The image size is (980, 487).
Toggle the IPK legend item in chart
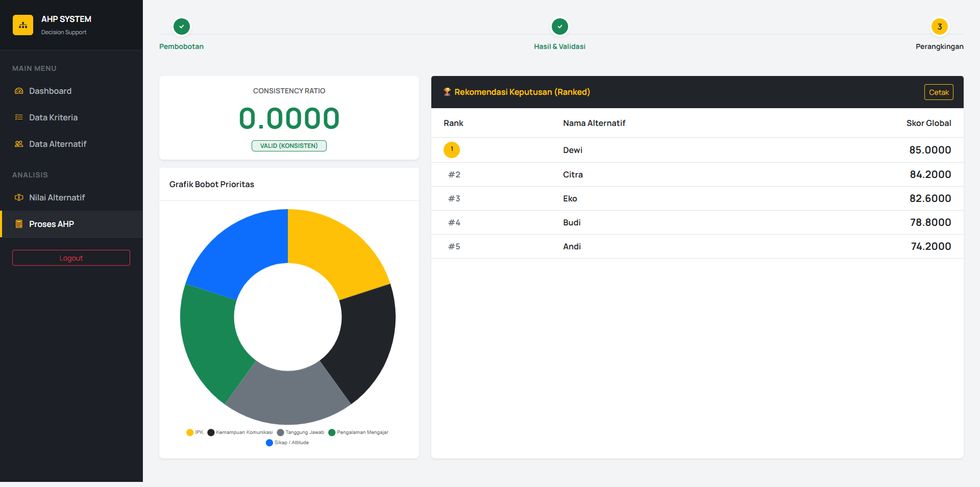pos(195,432)
